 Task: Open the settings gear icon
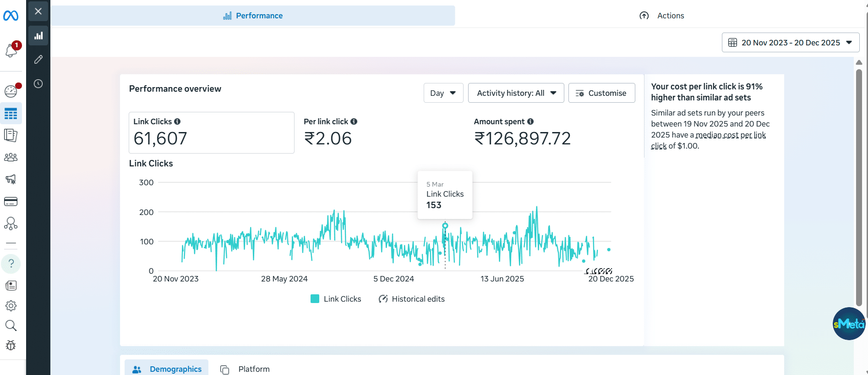[x=11, y=306]
